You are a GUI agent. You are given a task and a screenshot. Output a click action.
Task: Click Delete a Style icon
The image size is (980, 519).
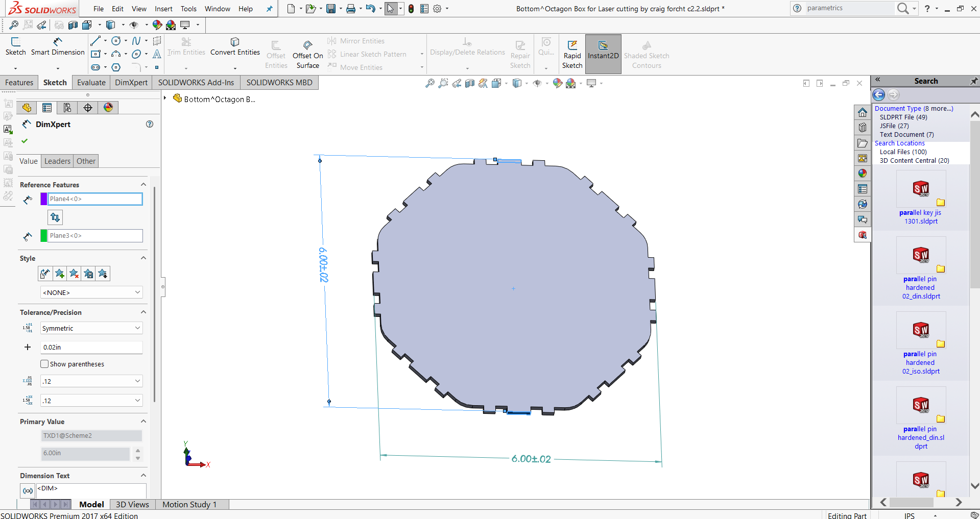pos(74,274)
